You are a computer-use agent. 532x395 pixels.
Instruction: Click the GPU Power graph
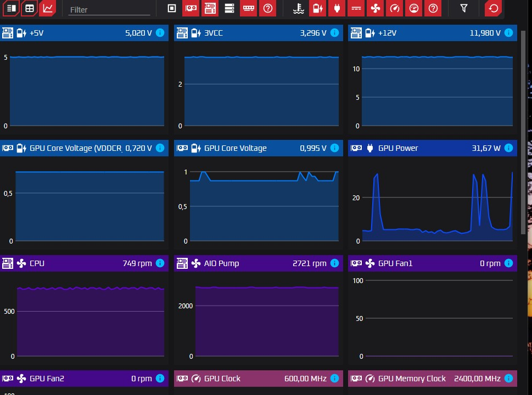(438, 206)
